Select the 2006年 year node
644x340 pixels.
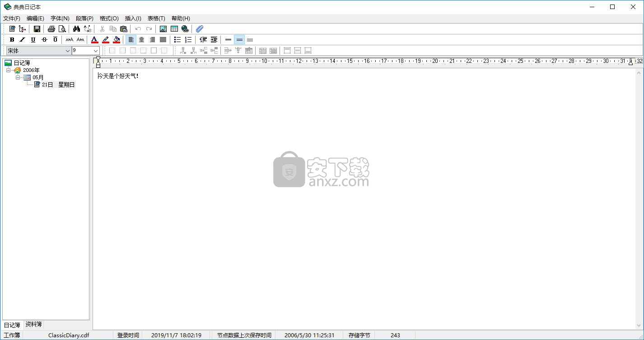(x=31, y=70)
